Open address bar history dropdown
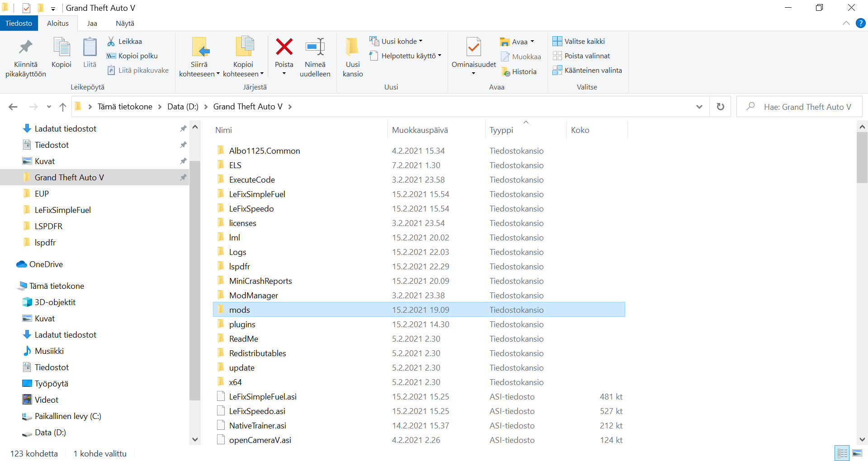Screen dimensions: 868x461 tap(699, 107)
